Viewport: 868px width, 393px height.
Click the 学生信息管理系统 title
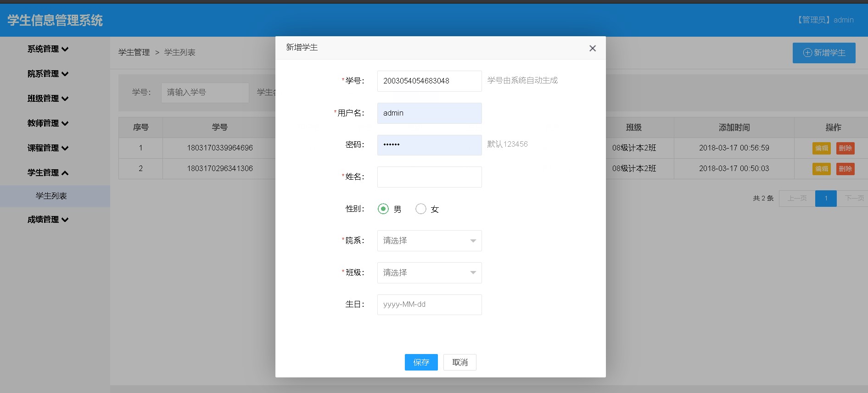55,20
